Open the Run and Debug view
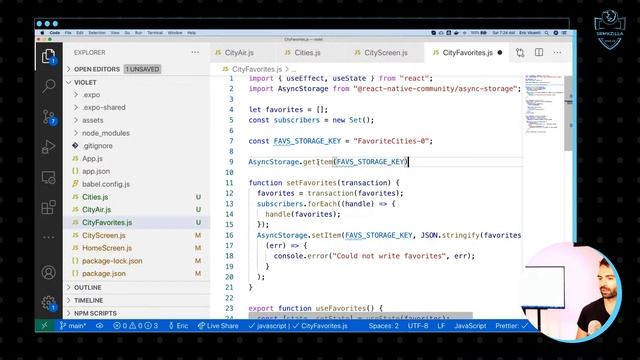The width and height of the screenshot is (640, 360). pos(49,147)
